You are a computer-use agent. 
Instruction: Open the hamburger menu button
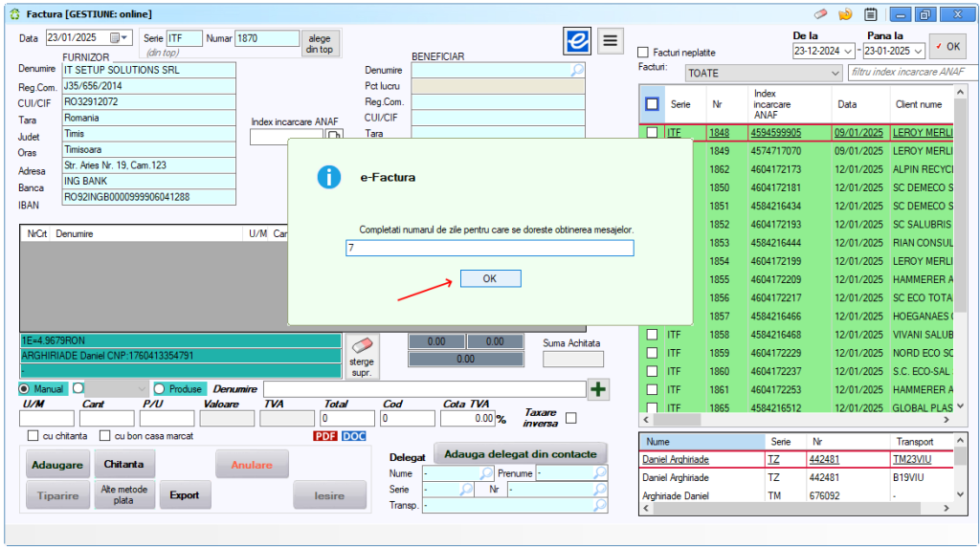pyautogui.click(x=610, y=41)
